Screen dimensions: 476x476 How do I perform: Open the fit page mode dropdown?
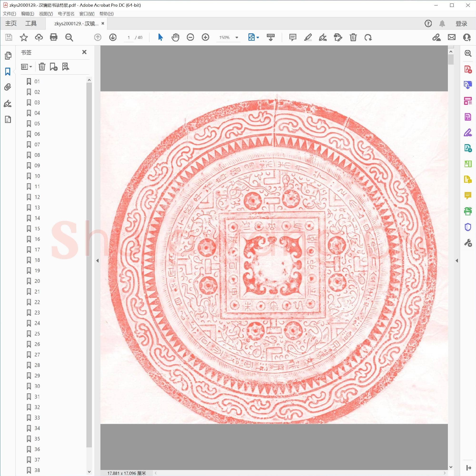pos(258,37)
